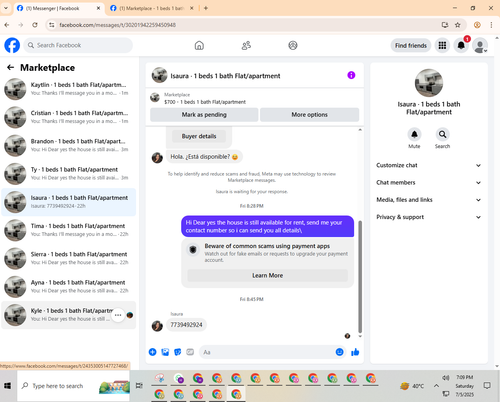Click Learn More about scams
Viewport: 500px width, 402px height.
[x=268, y=276]
